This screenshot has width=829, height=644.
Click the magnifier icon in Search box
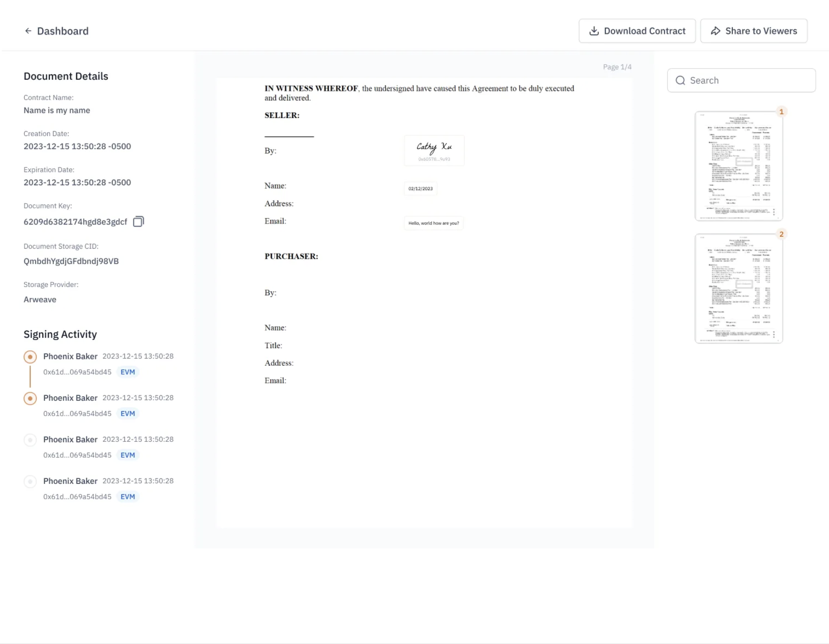coord(680,80)
